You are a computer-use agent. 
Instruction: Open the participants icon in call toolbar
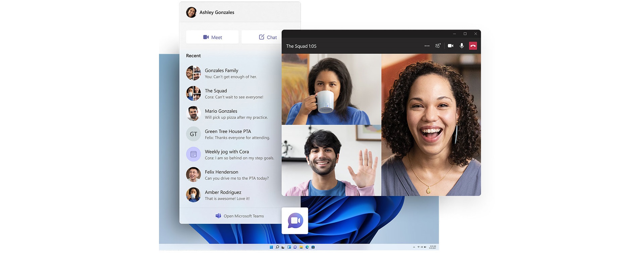coord(438,46)
